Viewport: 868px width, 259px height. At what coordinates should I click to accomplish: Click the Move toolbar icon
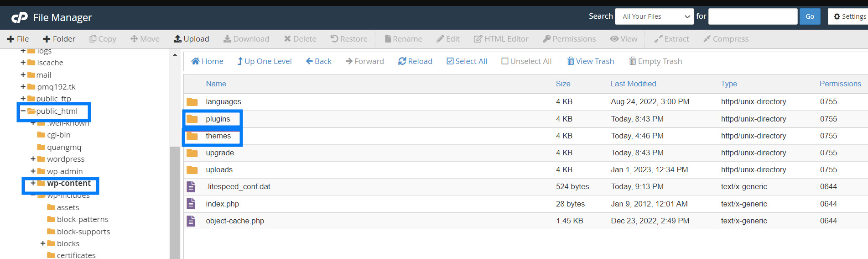pos(134,39)
